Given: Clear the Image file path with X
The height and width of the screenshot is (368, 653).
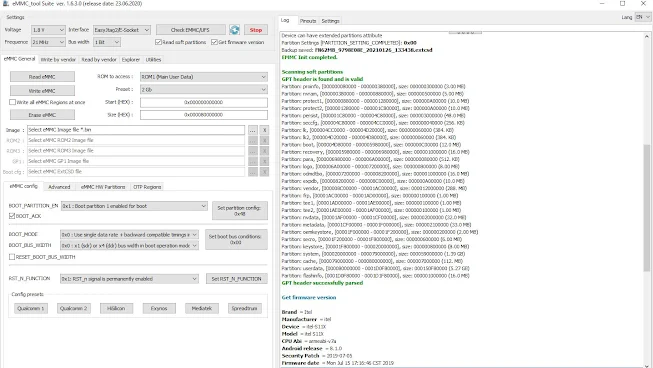Looking at the screenshot, I should click(264, 130).
